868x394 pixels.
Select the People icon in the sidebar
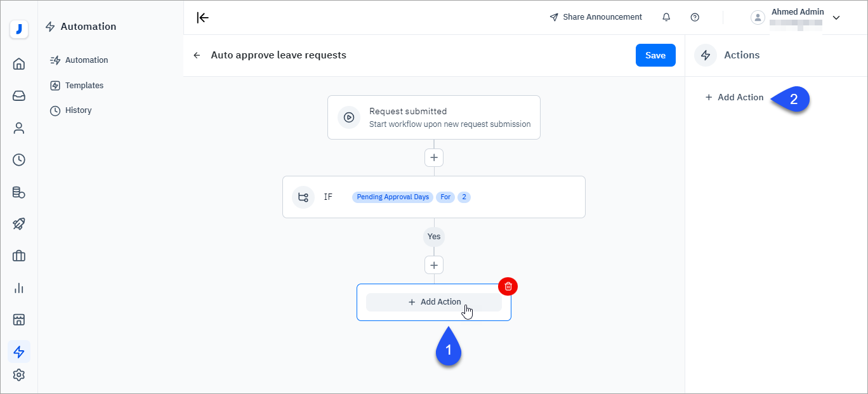(x=18, y=128)
